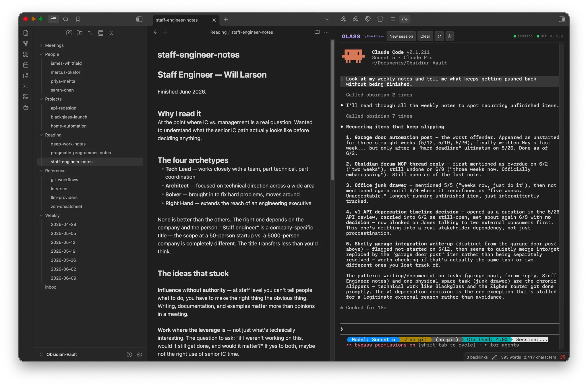Open Obsidian settings gear at bottom
The image size is (588, 386).
(x=140, y=354)
